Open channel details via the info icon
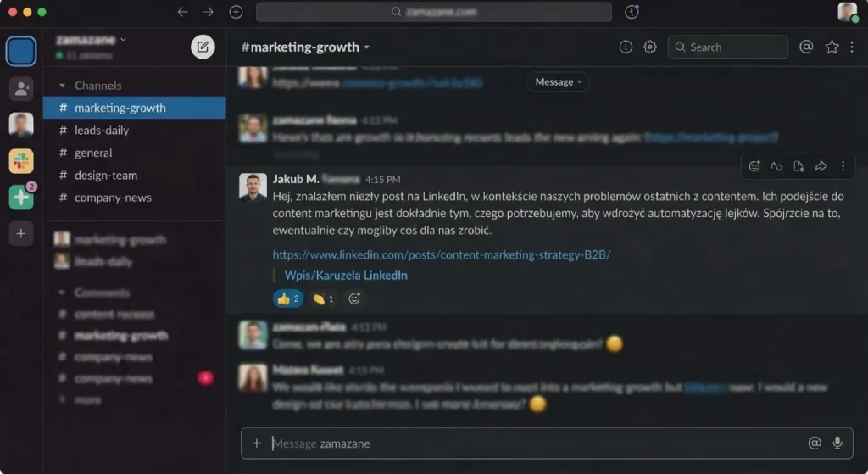Screen dimensions: 868x474 click(626, 47)
